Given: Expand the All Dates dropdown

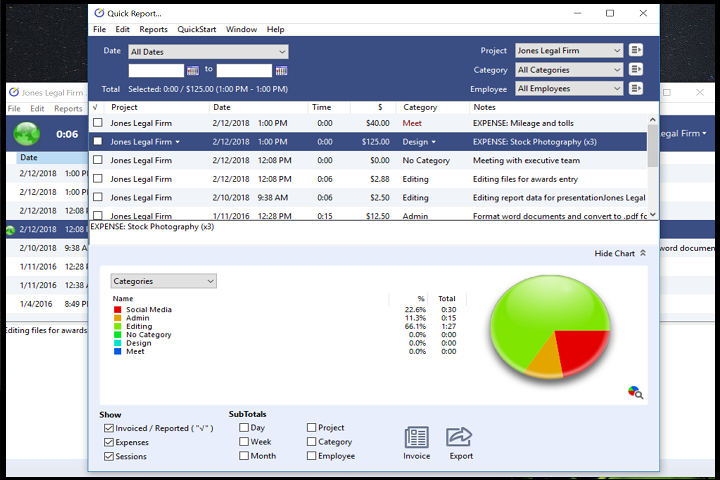Looking at the screenshot, I should pyautogui.click(x=208, y=51).
